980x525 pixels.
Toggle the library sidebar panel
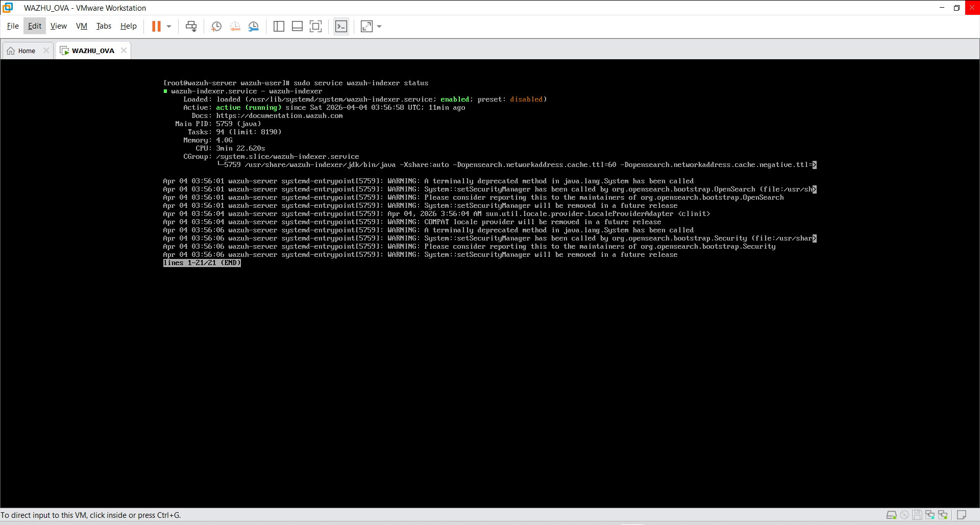279,27
